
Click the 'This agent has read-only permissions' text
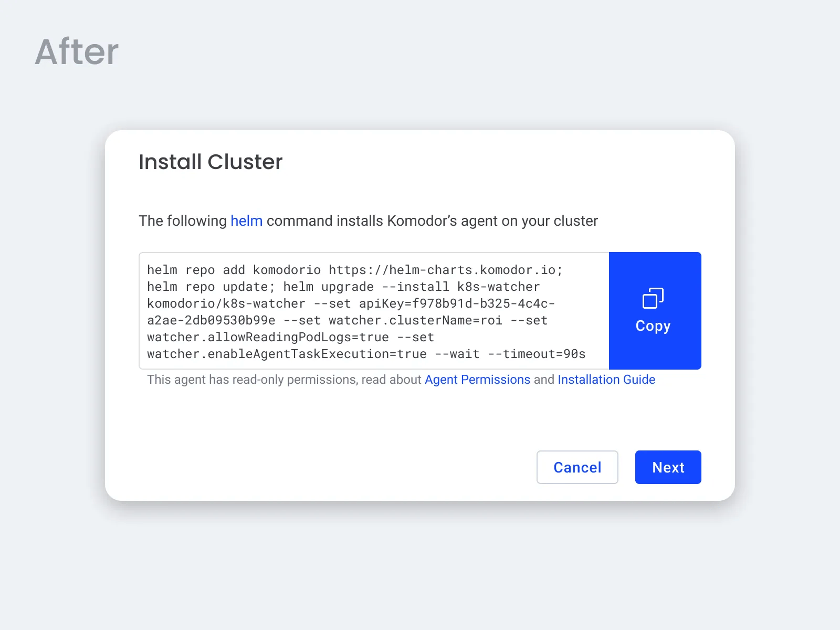[x=252, y=380]
